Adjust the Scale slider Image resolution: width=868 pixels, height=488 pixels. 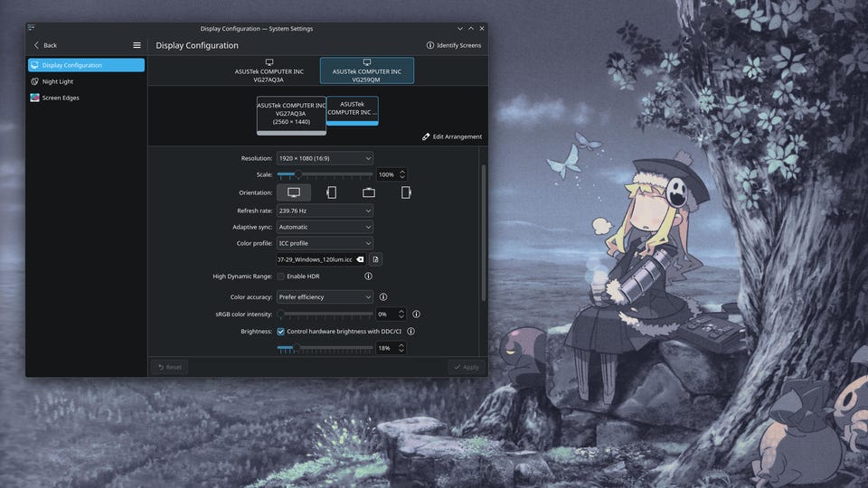pos(325,174)
